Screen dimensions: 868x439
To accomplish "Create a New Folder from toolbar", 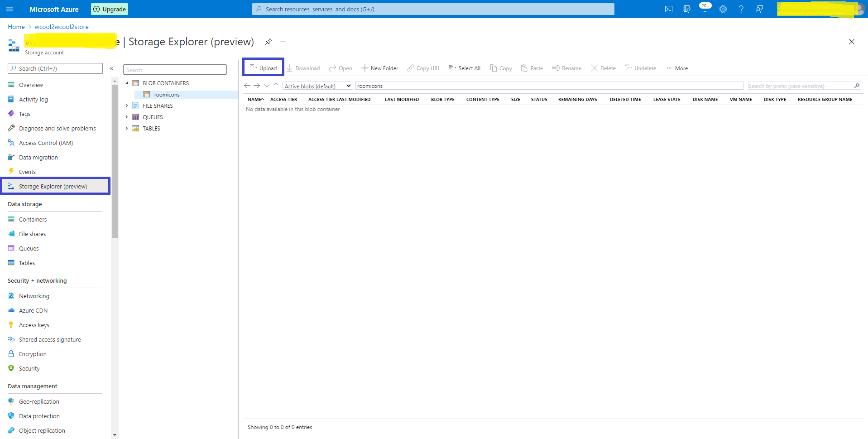I will click(x=380, y=68).
